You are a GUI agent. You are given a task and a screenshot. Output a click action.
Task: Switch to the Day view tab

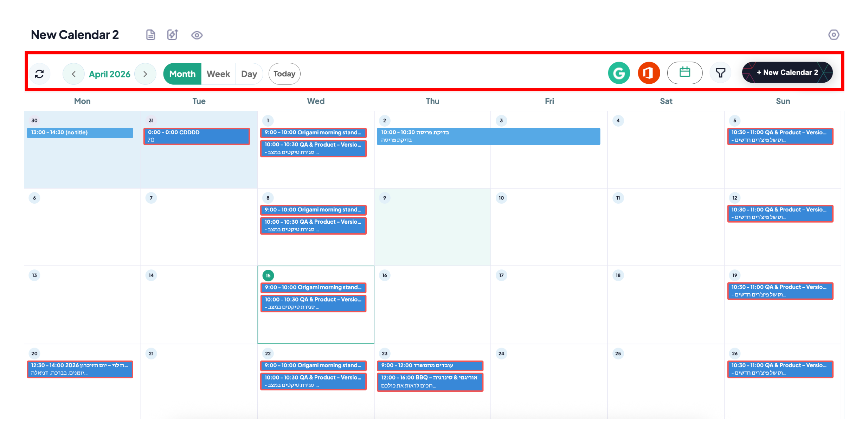click(249, 74)
